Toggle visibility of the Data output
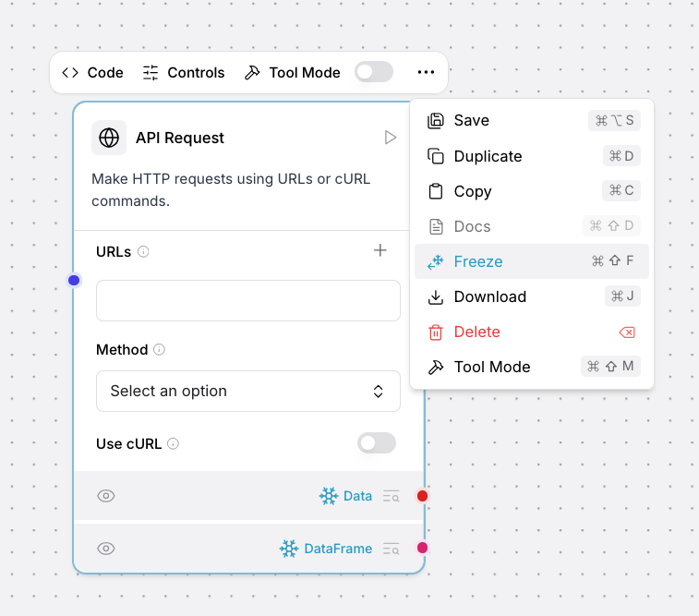Screen dimensions: 699x616 (x=106, y=496)
